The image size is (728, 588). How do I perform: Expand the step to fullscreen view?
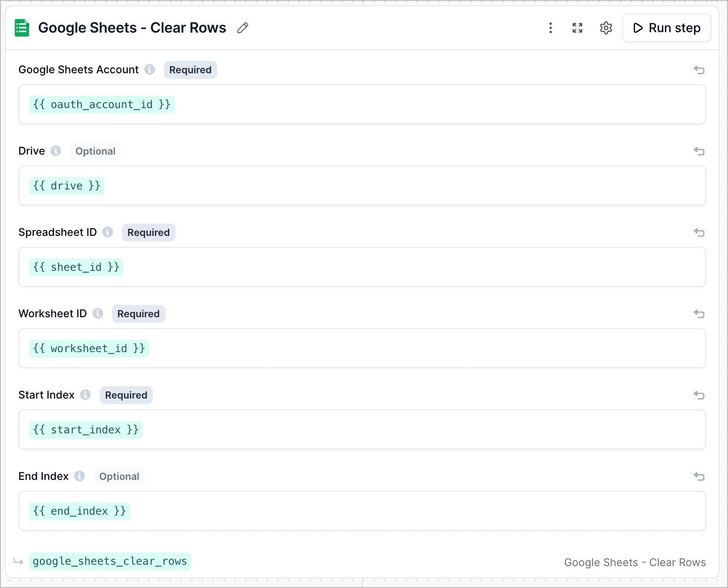pos(577,28)
